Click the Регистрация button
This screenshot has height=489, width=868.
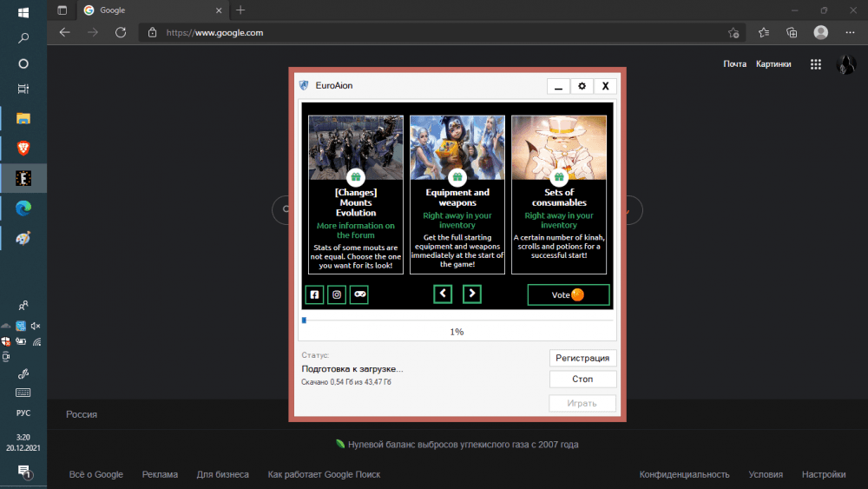click(582, 358)
